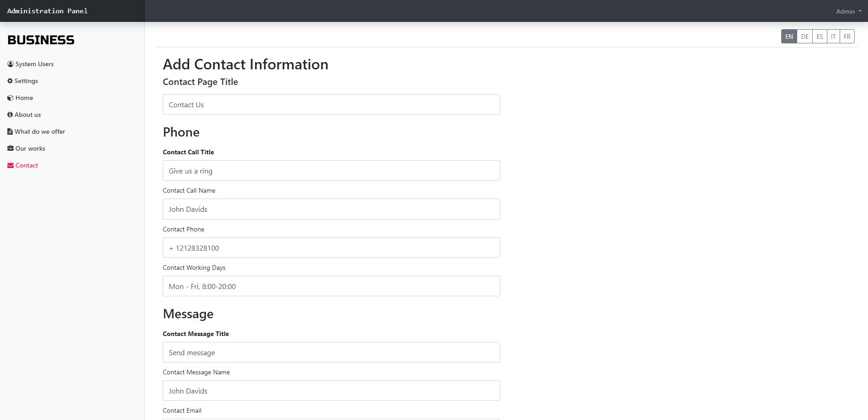Switch to the ES language tab
Screen dimensions: 868x420
tap(820, 37)
